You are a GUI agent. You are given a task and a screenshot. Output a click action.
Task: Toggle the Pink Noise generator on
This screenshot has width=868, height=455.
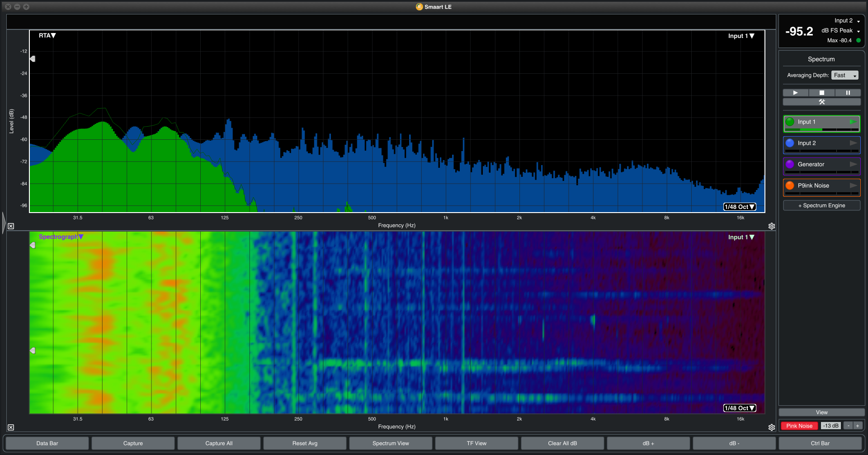point(799,426)
